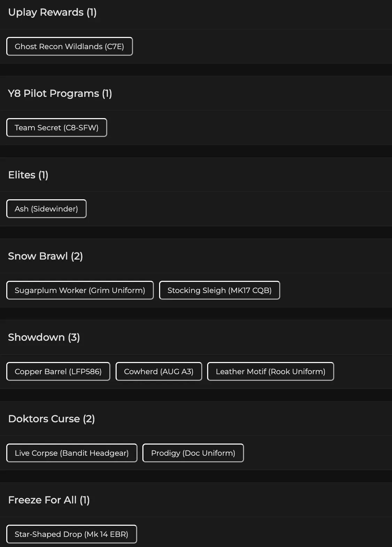Collapse the Uplay Rewards section heading
392x547 pixels.
pyautogui.click(x=52, y=12)
